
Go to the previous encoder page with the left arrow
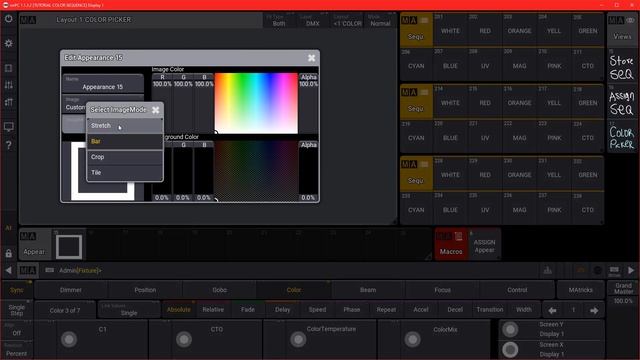pos(552,311)
